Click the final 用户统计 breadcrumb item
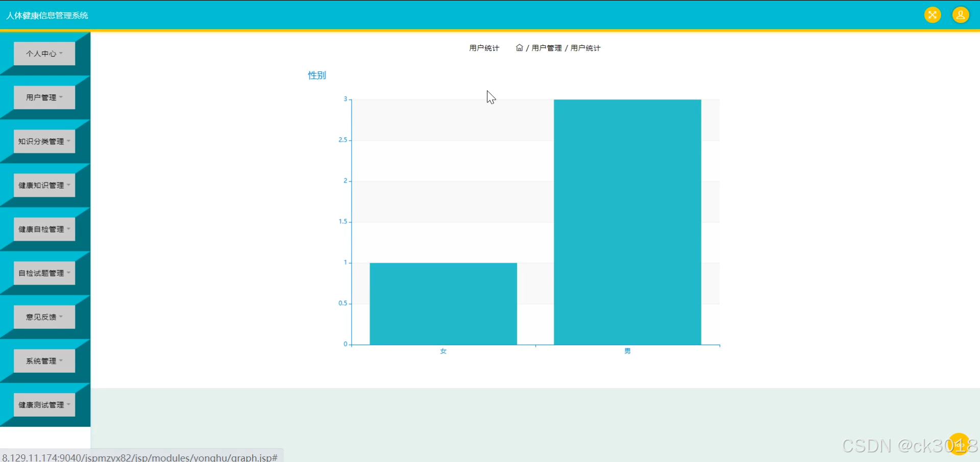980x462 pixels. (585, 48)
